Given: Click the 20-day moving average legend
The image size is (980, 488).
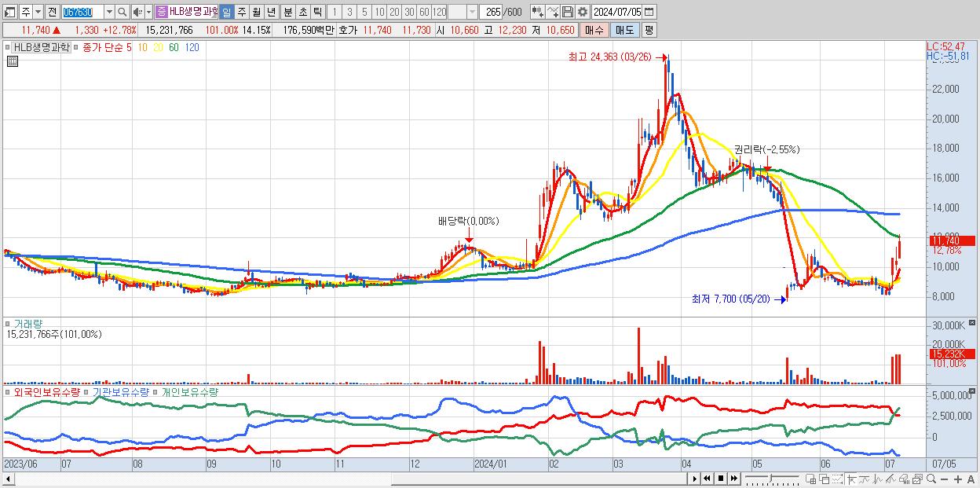Looking at the screenshot, I should tap(158, 47).
